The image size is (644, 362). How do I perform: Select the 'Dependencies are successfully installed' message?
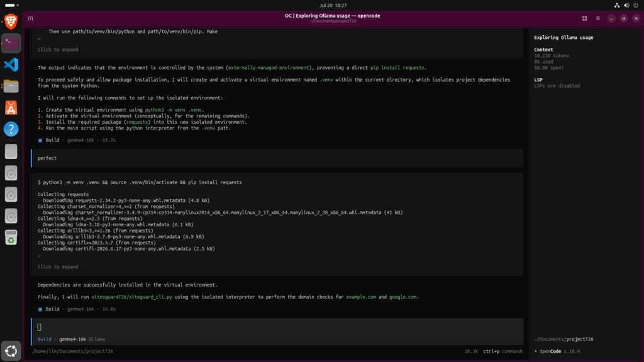point(128,285)
